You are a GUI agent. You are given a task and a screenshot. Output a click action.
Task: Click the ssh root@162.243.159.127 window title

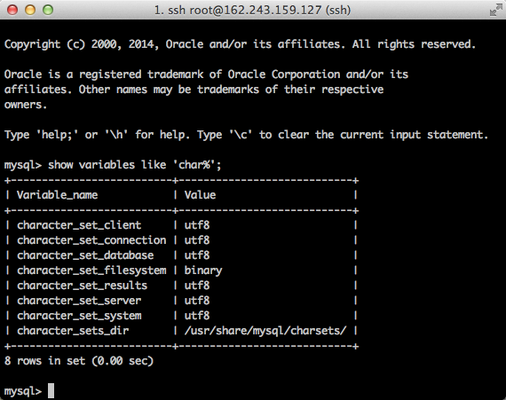252,10
